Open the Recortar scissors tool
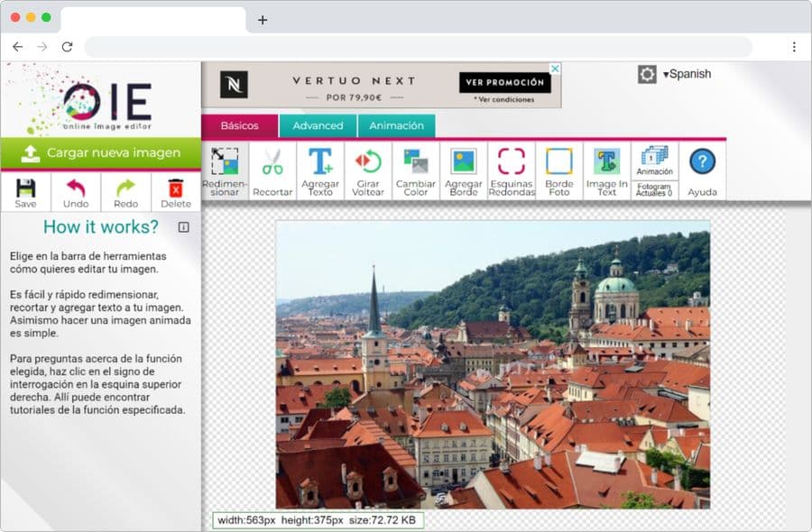This screenshot has width=812, height=532. [272, 170]
